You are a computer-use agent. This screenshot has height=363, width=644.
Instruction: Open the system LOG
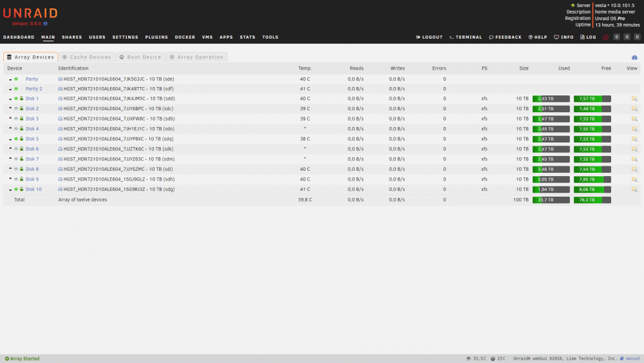pyautogui.click(x=588, y=37)
